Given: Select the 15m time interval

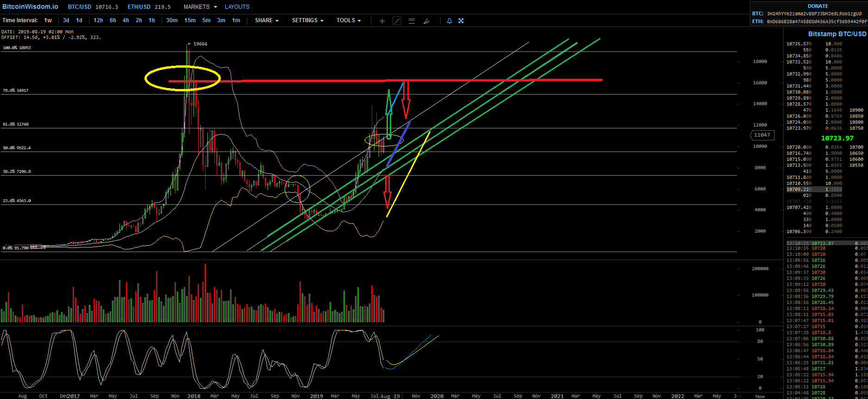Looking at the screenshot, I should click(x=190, y=20).
